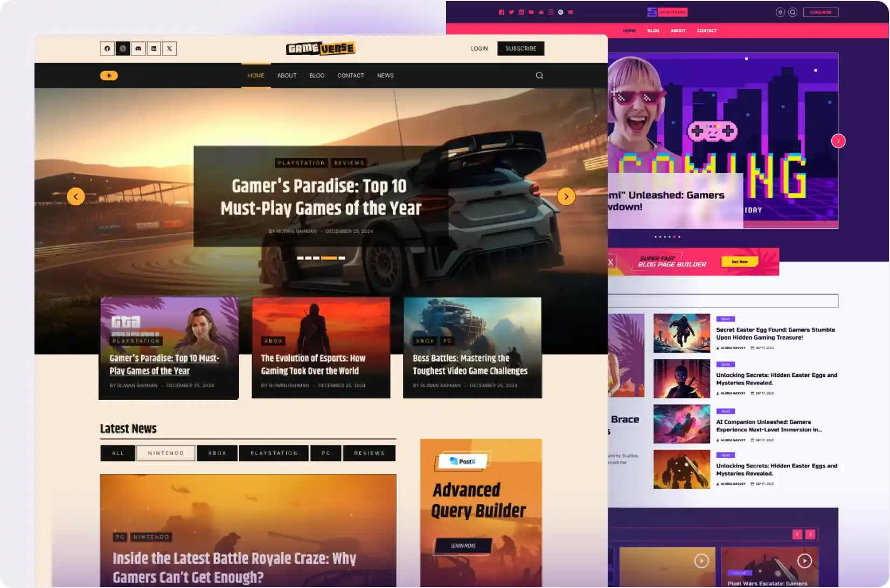Screen dimensions: 890x588
Task: Open the Discord social icon
Action: pyautogui.click(x=138, y=48)
